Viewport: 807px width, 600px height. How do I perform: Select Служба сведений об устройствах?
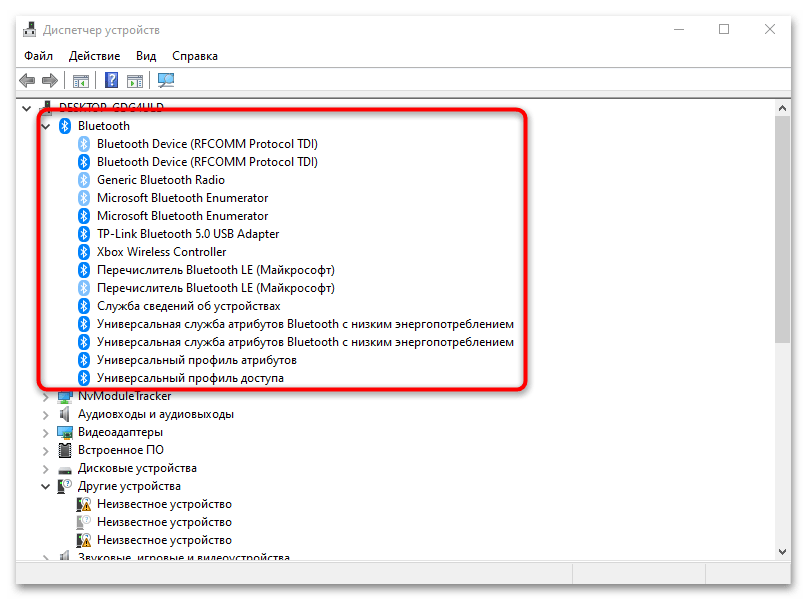[x=188, y=306]
